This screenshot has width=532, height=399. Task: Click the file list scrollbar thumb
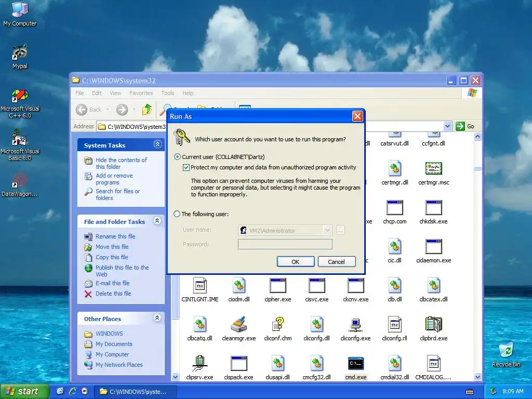(478, 169)
